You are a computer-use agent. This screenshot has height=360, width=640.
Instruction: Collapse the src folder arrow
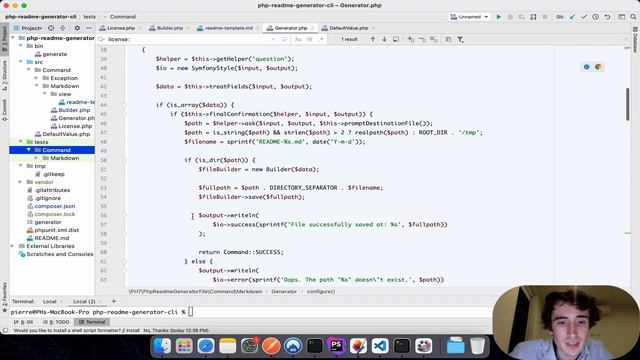pyautogui.click(x=21, y=62)
